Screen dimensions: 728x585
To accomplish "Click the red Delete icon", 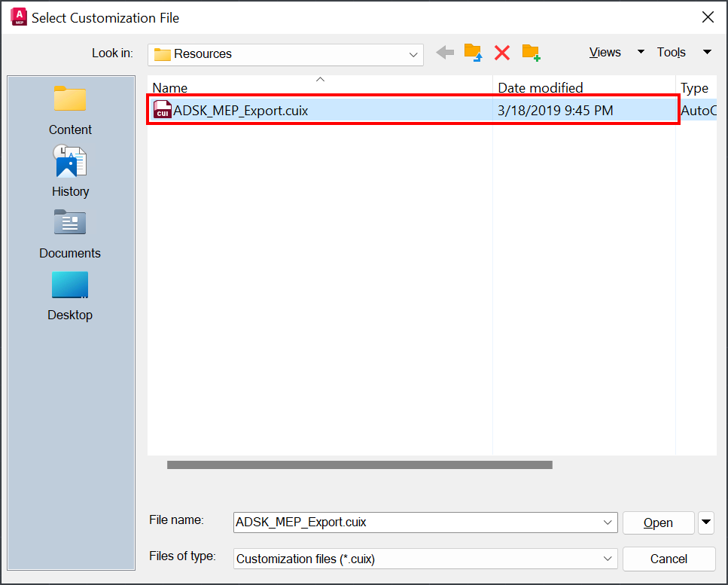I will 502,52.
